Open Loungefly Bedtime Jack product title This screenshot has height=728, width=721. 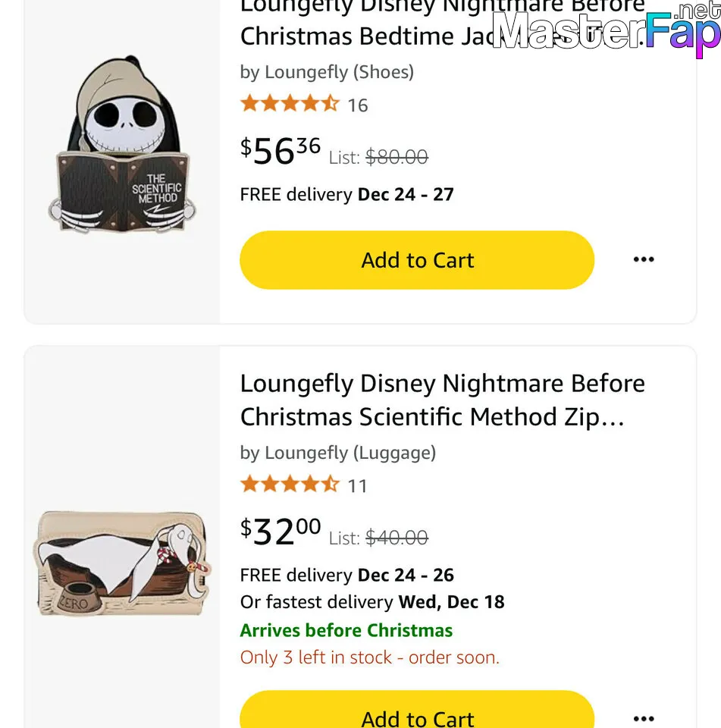443,22
